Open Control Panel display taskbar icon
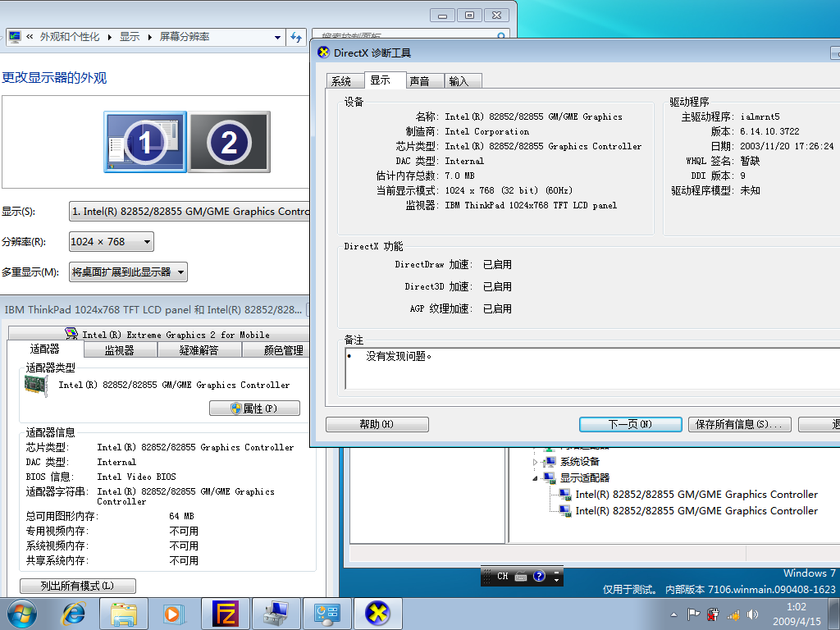This screenshot has height=630, width=840. 326,614
